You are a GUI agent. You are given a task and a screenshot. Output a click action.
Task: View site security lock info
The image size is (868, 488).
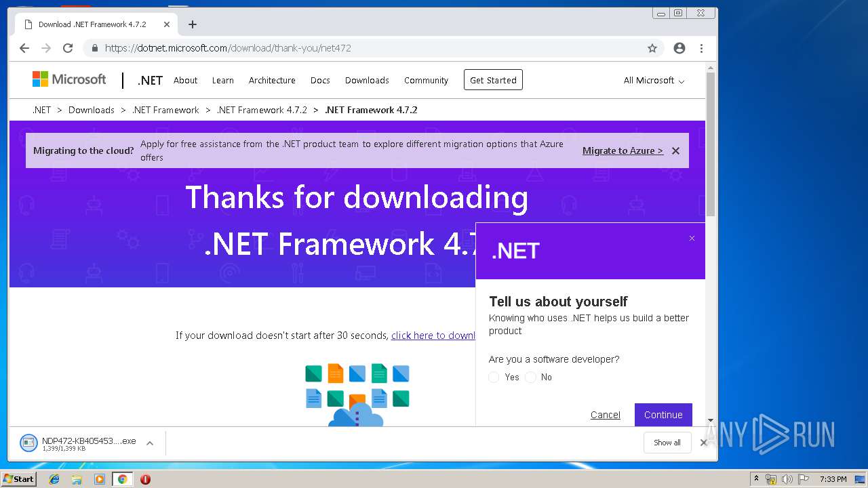click(x=94, y=48)
